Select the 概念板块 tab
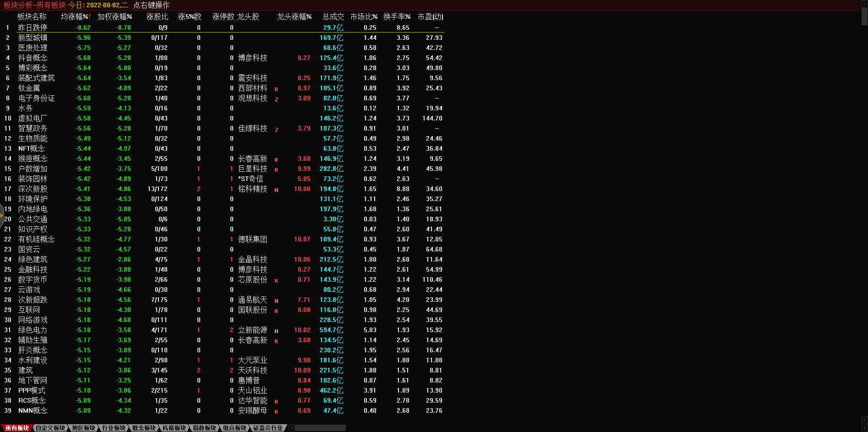This screenshot has height=432, width=868. click(144, 428)
